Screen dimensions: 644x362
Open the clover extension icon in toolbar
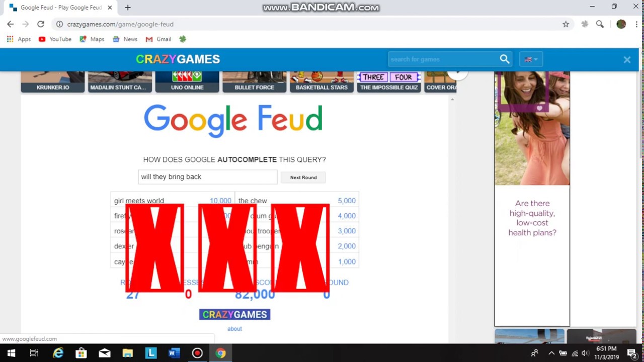[x=585, y=24]
